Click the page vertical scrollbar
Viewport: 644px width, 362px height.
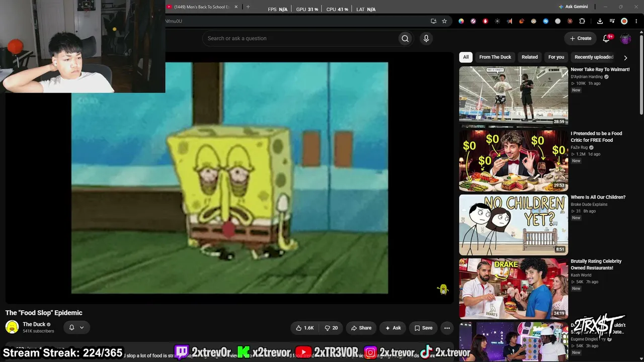pyautogui.click(x=641, y=75)
